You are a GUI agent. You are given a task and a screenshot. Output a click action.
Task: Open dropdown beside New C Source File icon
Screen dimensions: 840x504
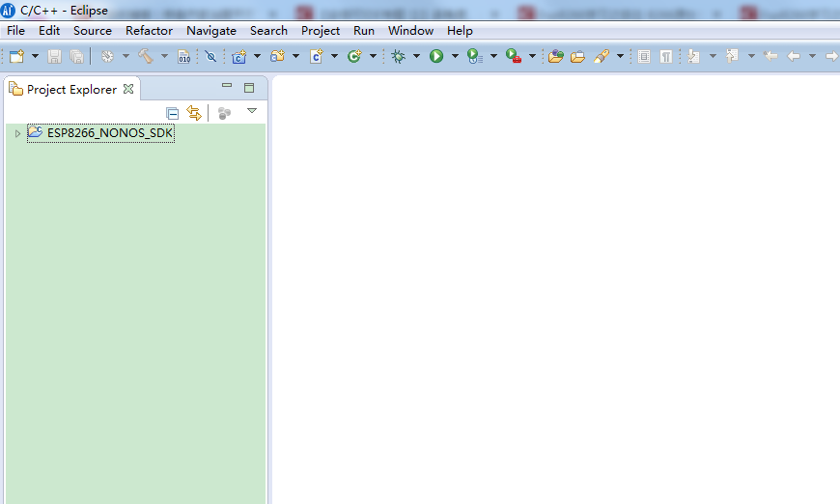click(334, 56)
